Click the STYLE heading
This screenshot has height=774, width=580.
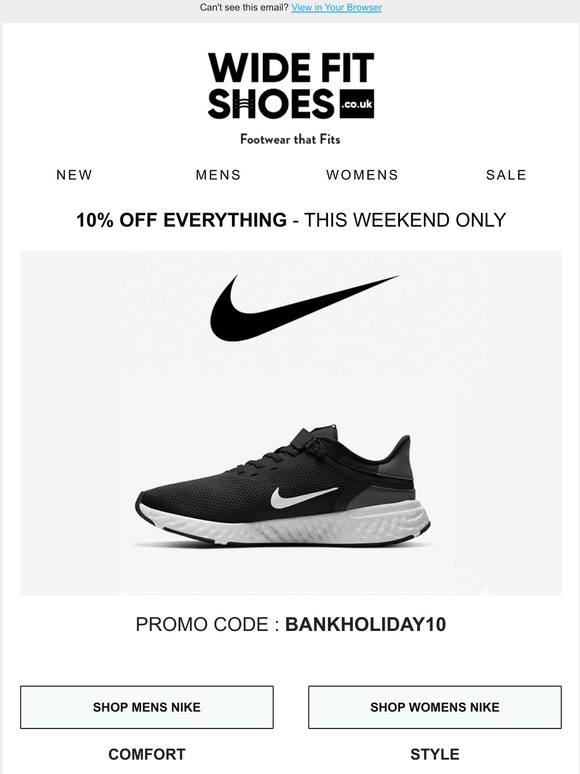pos(434,754)
